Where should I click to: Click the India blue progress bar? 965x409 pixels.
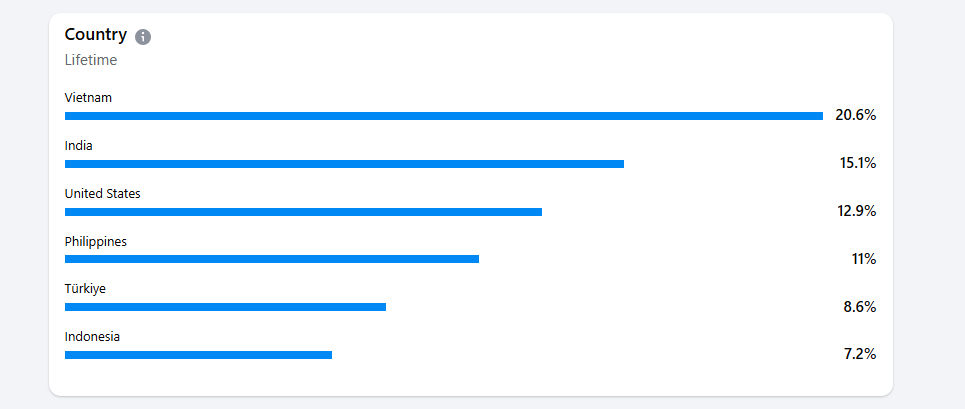pyautogui.click(x=344, y=164)
